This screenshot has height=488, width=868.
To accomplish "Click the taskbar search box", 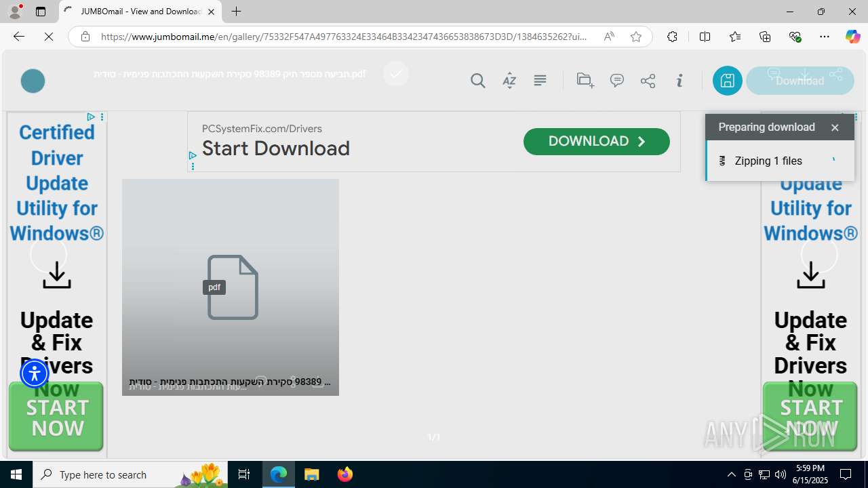I will [x=131, y=474].
